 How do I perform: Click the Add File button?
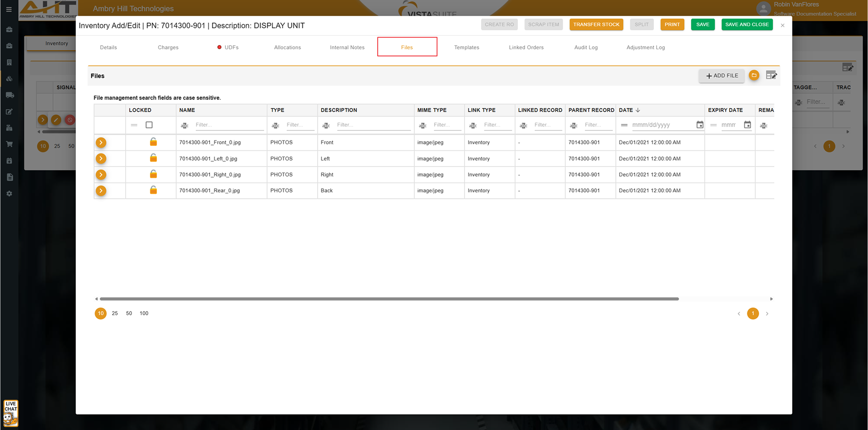click(x=722, y=76)
